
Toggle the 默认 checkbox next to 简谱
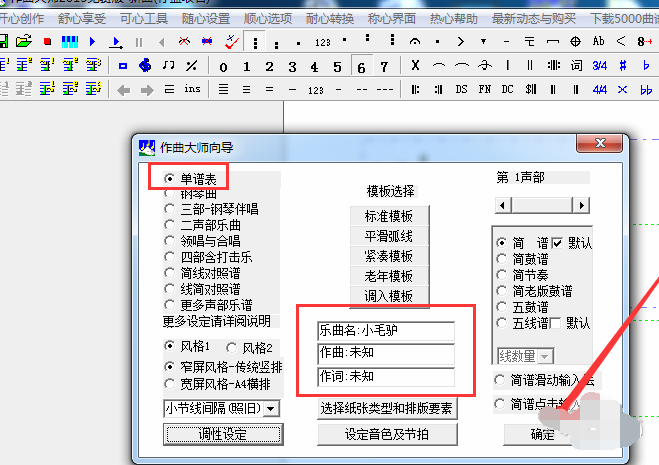pyautogui.click(x=559, y=243)
